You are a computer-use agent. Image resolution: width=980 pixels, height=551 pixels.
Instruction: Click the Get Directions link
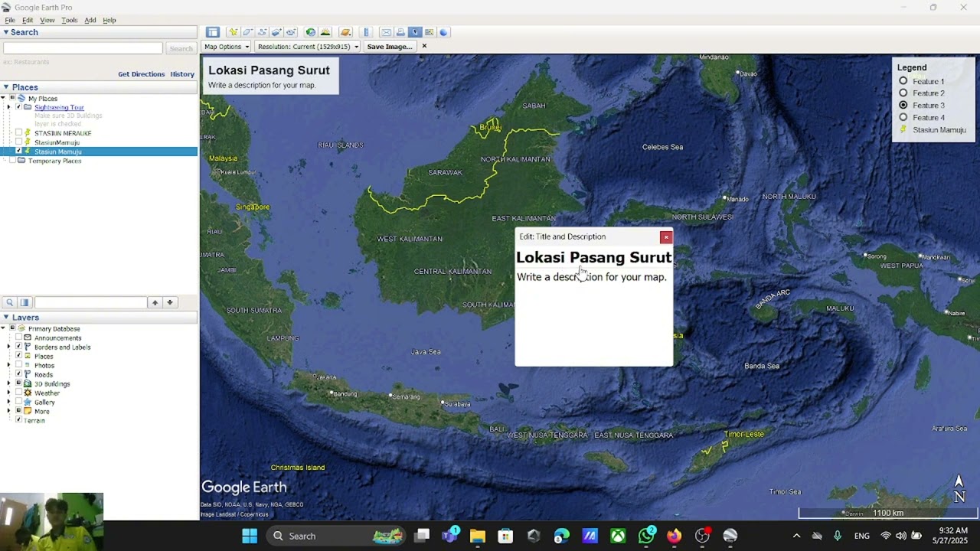click(x=142, y=74)
